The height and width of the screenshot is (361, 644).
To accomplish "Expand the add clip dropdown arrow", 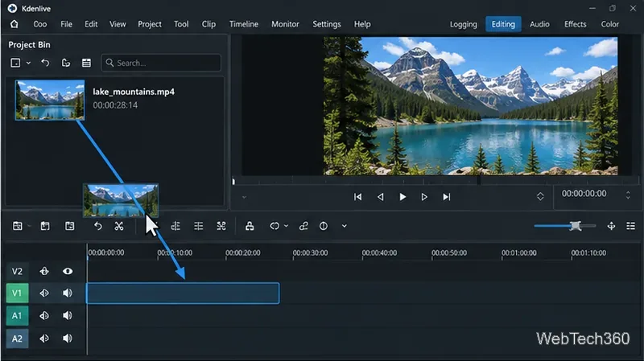I will click(28, 64).
